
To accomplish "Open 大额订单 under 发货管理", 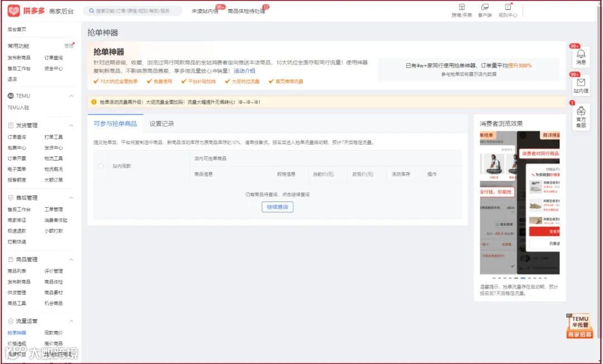I will coord(54,180).
